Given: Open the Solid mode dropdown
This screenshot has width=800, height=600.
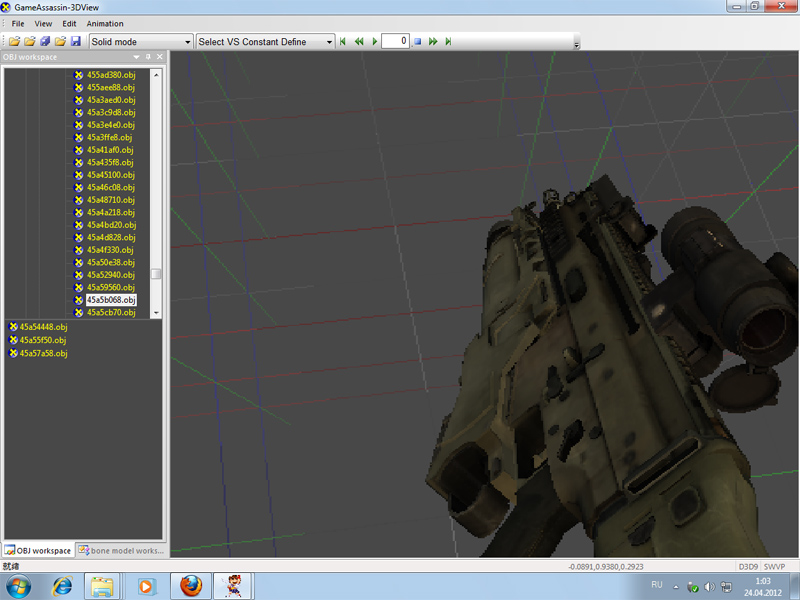Looking at the screenshot, I should [141, 42].
